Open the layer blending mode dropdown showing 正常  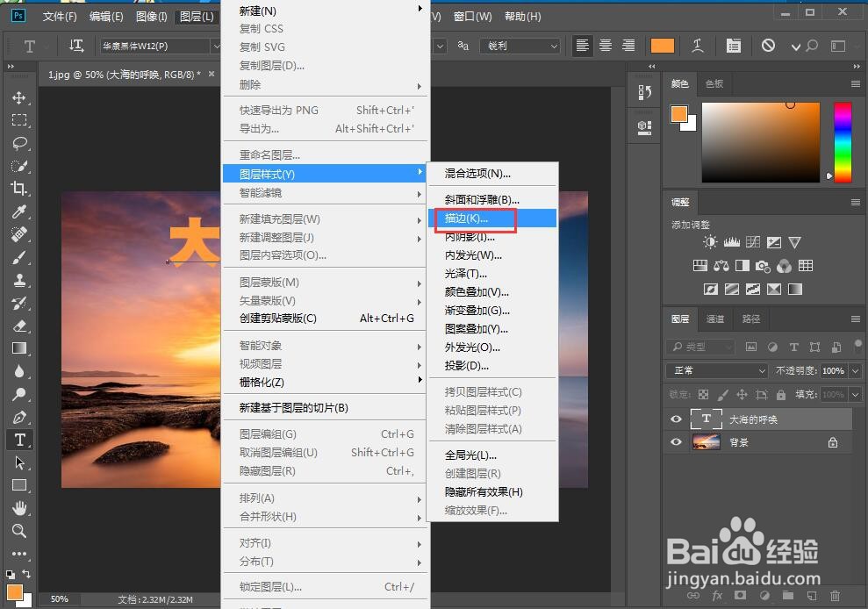coord(715,370)
